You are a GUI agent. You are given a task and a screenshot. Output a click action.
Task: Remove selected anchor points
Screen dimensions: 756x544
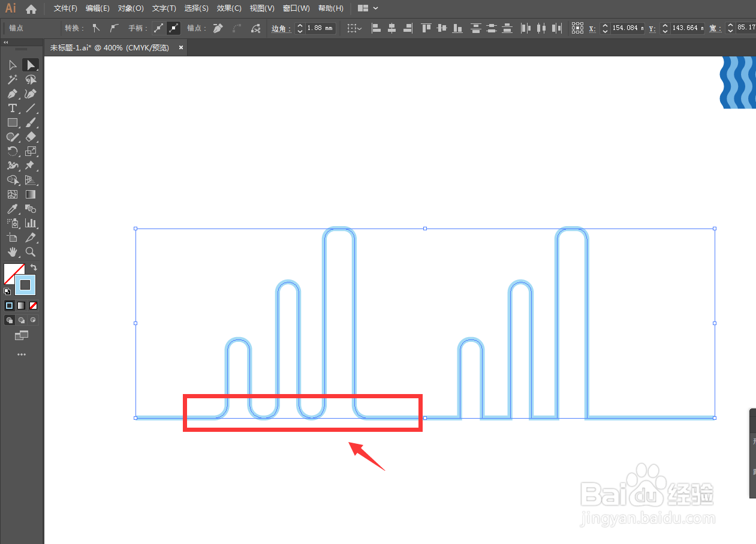coord(218,28)
